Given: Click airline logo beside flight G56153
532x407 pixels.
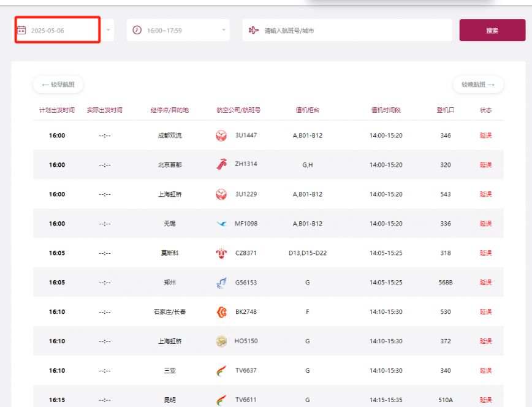Looking at the screenshot, I should click(221, 283).
